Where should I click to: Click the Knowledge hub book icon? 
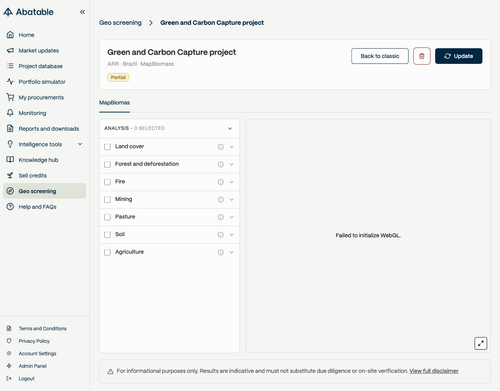tap(10, 160)
